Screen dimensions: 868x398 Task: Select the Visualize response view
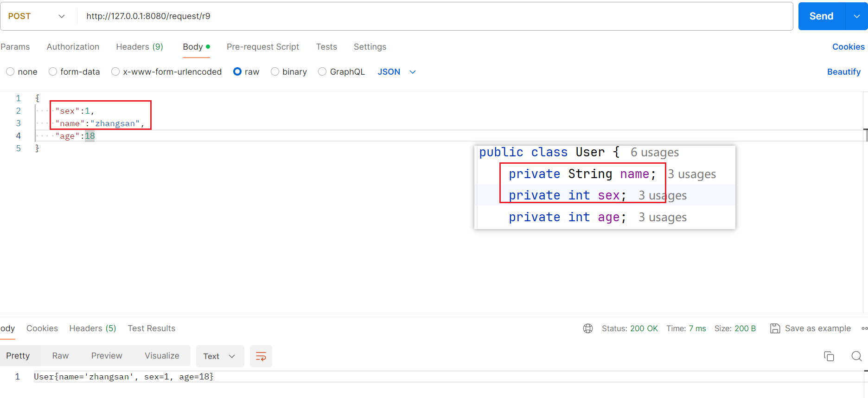(162, 356)
